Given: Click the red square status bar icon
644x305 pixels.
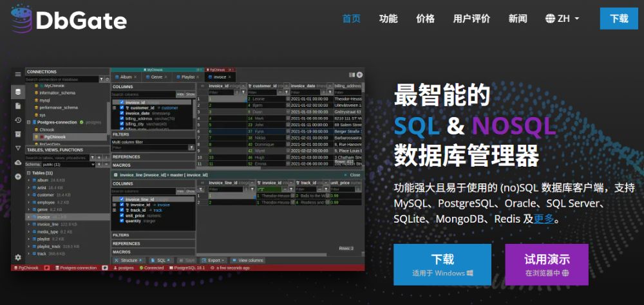Looking at the screenshot, I should (x=47, y=268).
